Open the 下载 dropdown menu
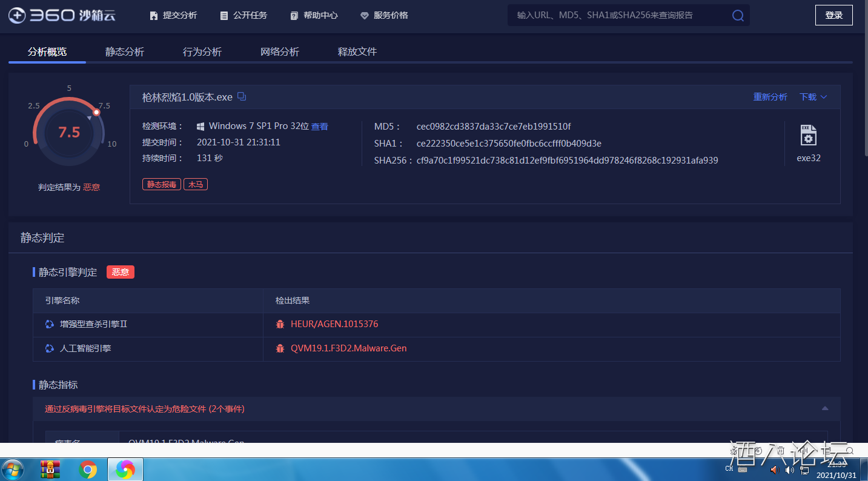Image resolution: width=868 pixels, height=481 pixels. (x=813, y=97)
